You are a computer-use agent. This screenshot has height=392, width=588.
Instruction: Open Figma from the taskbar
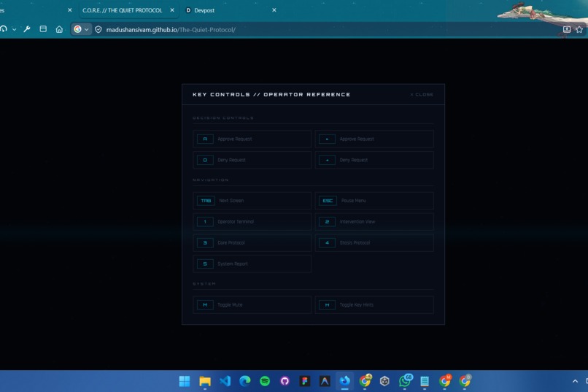click(305, 381)
